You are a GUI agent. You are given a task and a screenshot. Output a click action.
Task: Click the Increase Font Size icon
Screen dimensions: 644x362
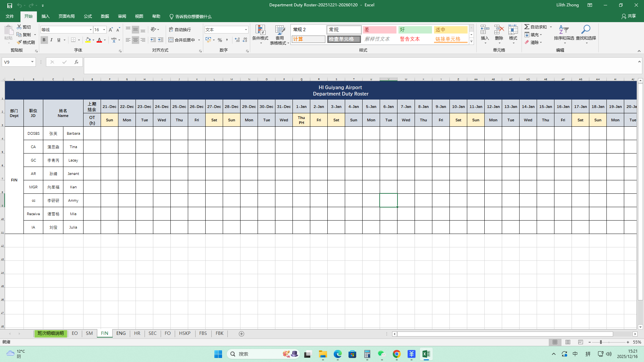click(x=111, y=30)
